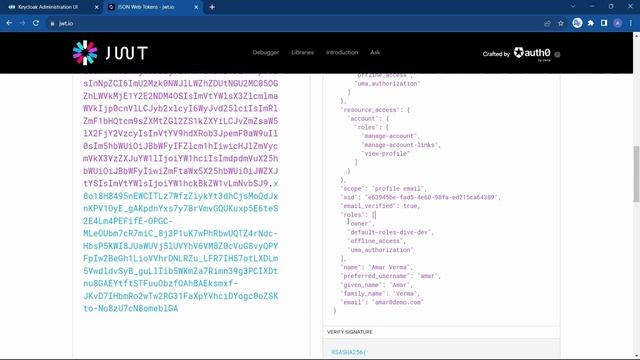Image resolution: width=640 pixels, height=360 pixels.
Task: Click the blue circular extension icon
Action: (x=577, y=23)
